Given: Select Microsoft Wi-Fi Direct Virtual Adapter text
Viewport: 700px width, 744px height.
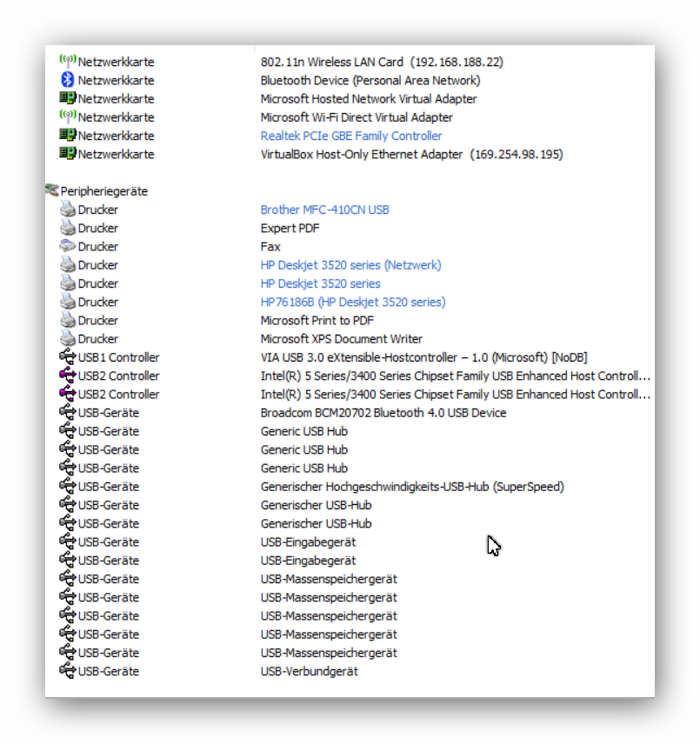Looking at the screenshot, I should (357, 117).
